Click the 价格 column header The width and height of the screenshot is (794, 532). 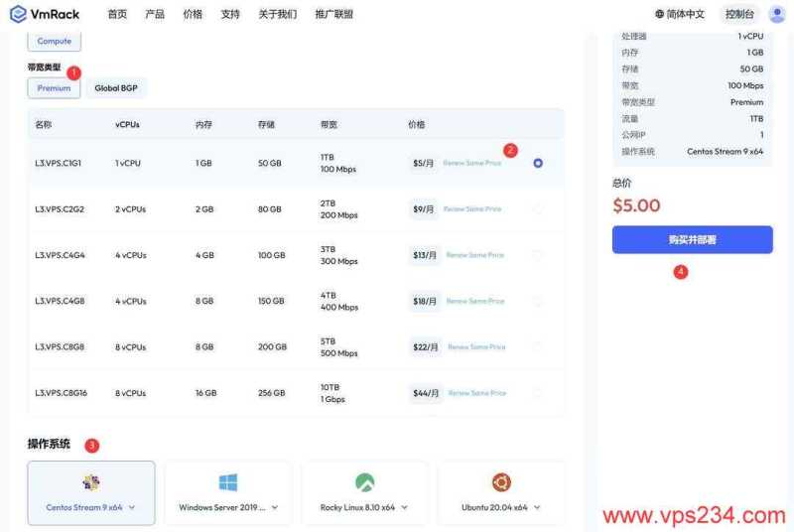pos(416,124)
